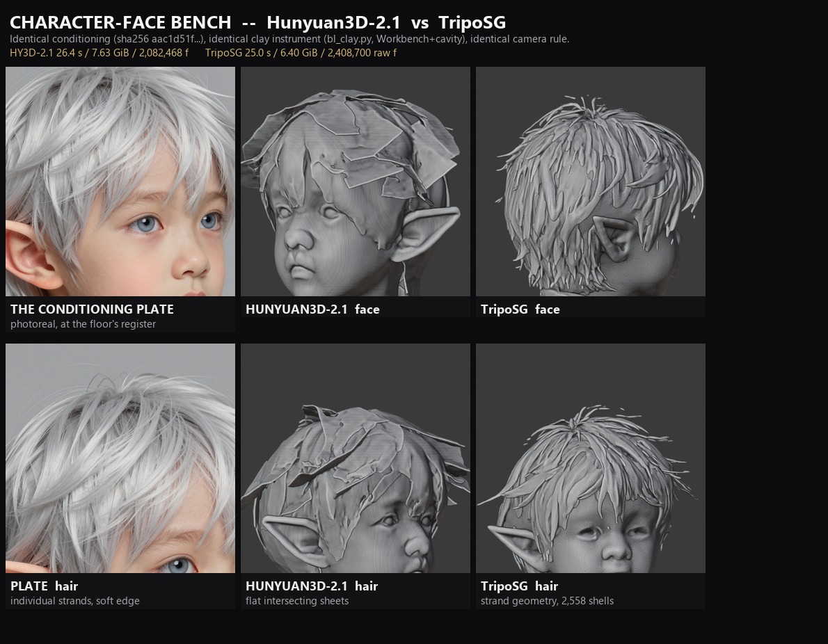Open the plate hair close-up photo
The width and height of the screenshot is (828, 644).
(x=120, y=458)
